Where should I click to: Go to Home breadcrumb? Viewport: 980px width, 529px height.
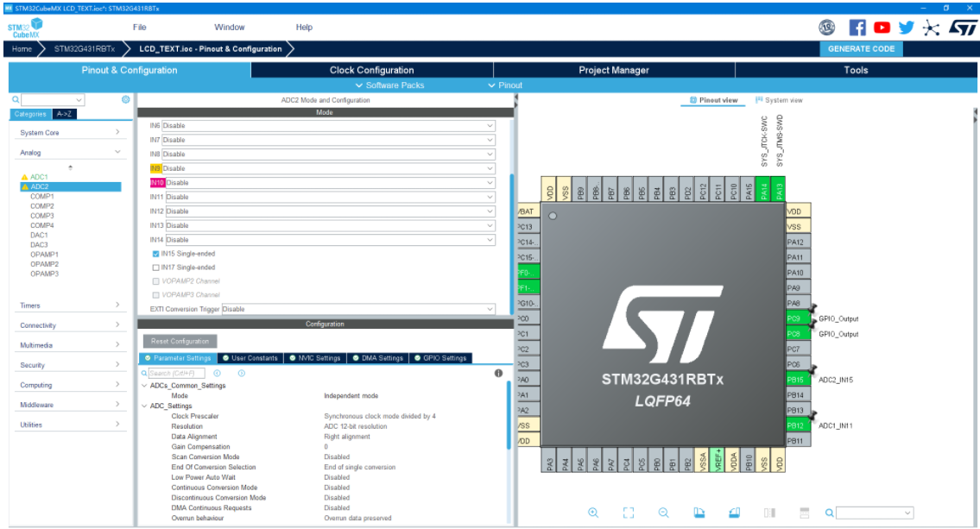(22, 48)
